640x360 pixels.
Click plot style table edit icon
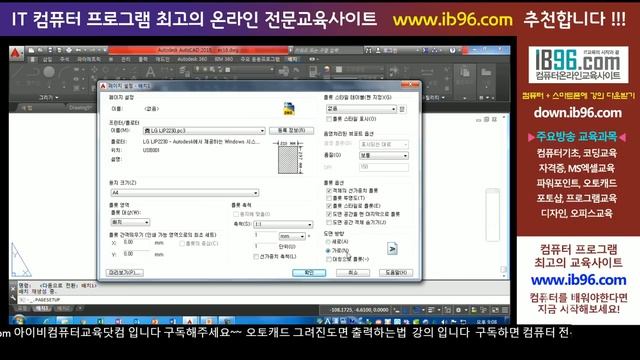pyautogui.click(x=402, y=109)
